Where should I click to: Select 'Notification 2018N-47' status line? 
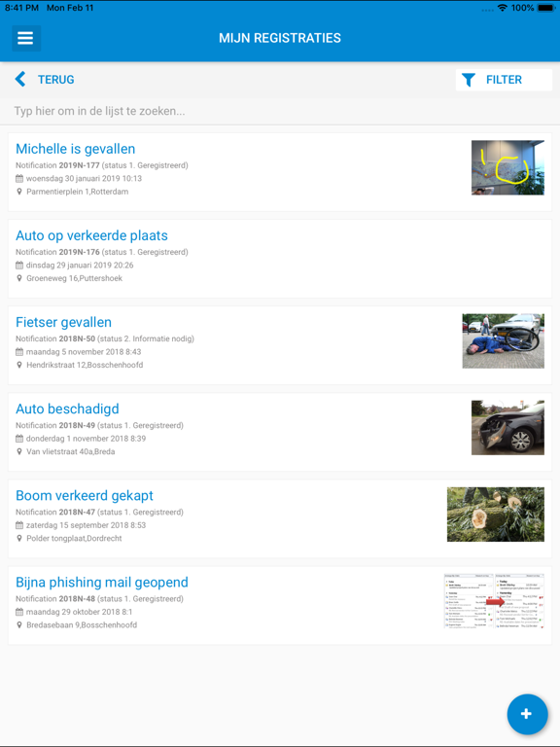click(x=99, y=513)
